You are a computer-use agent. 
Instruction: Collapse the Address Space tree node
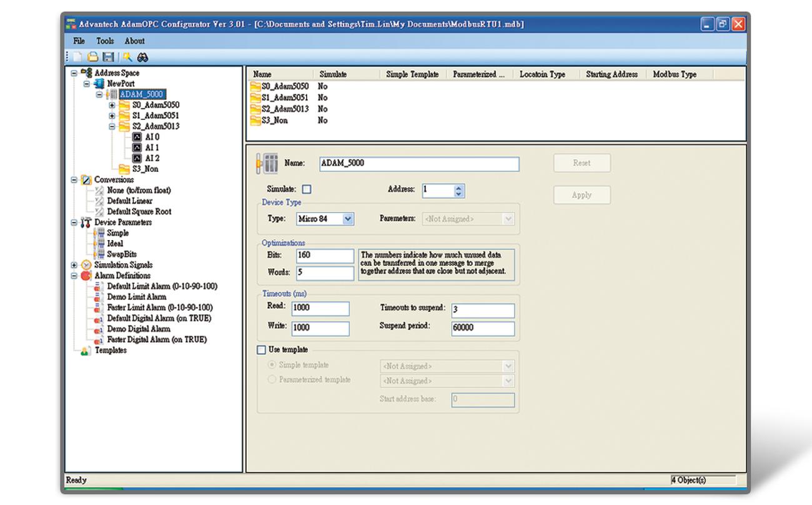click(74, 73)
